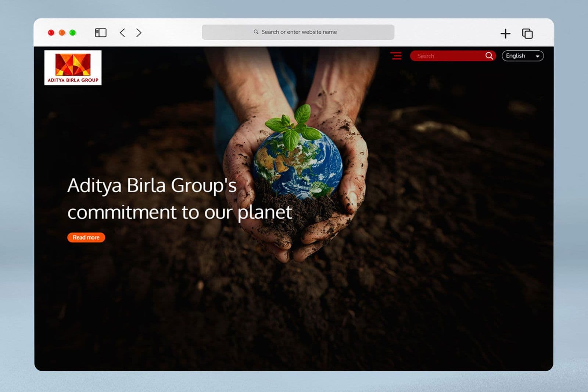Maximize the window with the green button
This screenshot has height=392, width=588.
click(x=73, y=33)
